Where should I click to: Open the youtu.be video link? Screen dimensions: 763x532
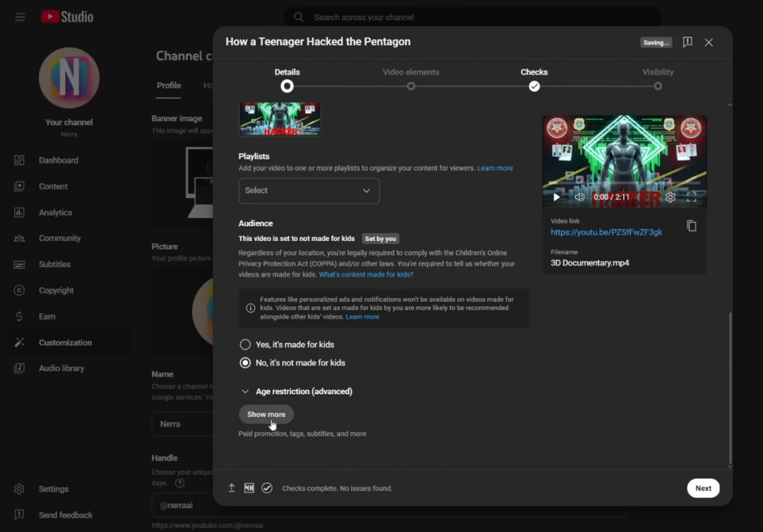pos(606,232)
